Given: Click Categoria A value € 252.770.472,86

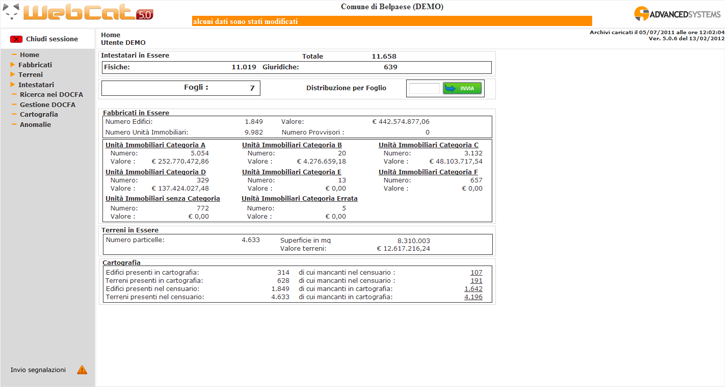Looking at the screenshot, I should (x=180, y=161).
